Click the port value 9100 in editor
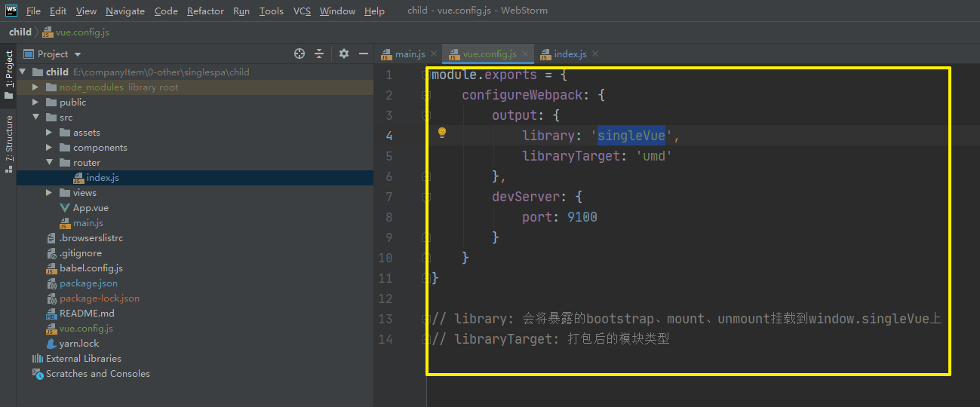 (582, 217)
